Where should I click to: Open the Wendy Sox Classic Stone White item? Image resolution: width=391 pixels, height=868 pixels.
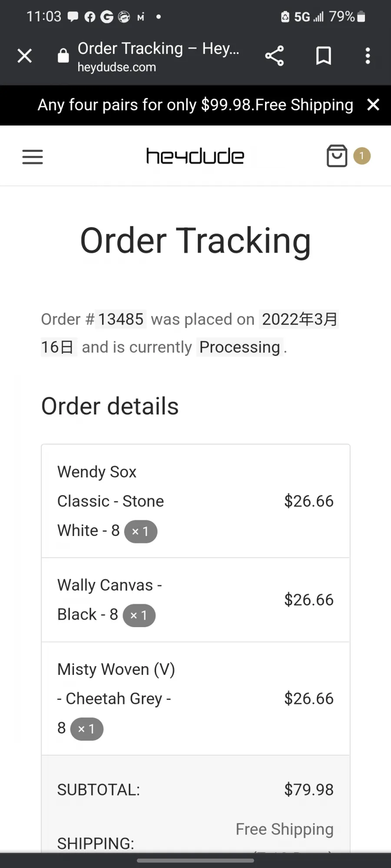(x=111, y=501)
